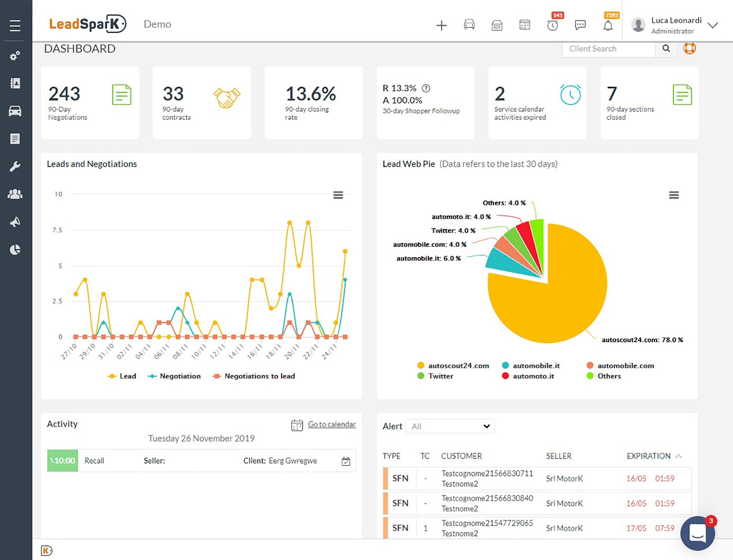Sort alerts by TYPE column header

391,456
